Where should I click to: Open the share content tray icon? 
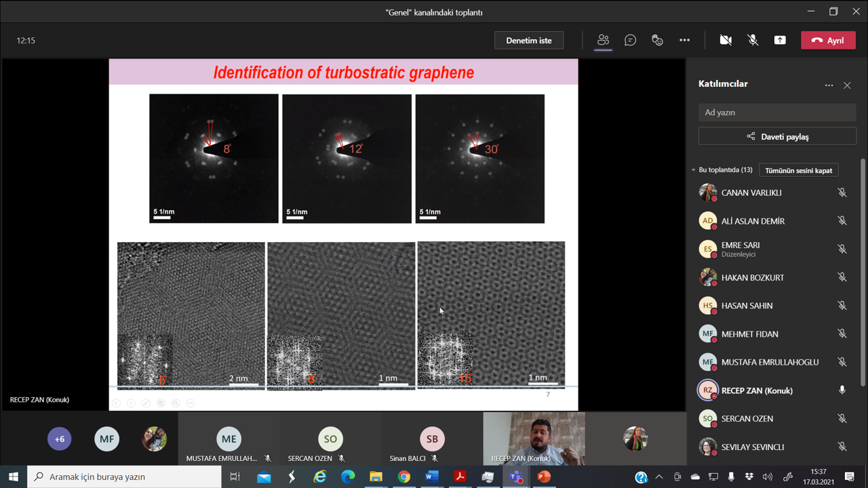780,41
